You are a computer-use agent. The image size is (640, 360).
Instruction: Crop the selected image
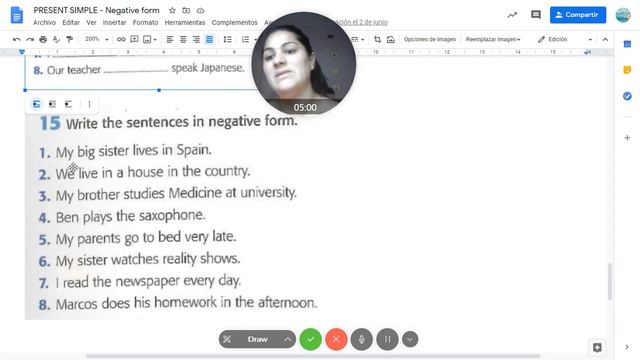pyautogui.click(x=378, y=40)
